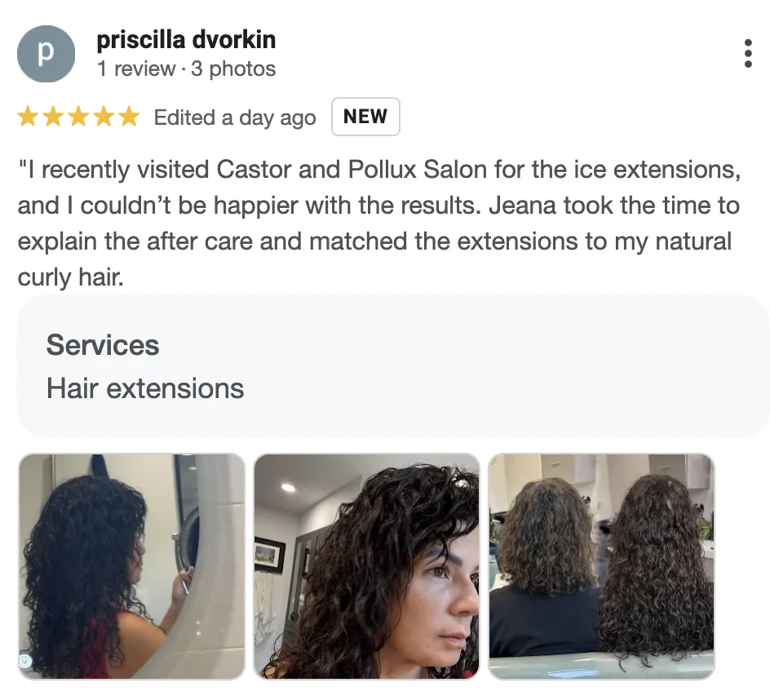Open the photo of woman at the mirror
The image size is (770, 700).
coord(131,566)
